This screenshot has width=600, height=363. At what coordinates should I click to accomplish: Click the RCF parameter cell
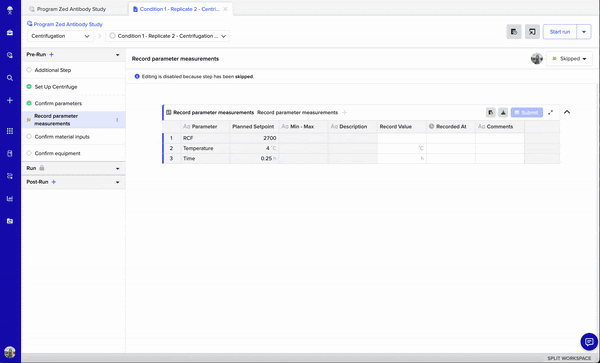coord(205,138)
